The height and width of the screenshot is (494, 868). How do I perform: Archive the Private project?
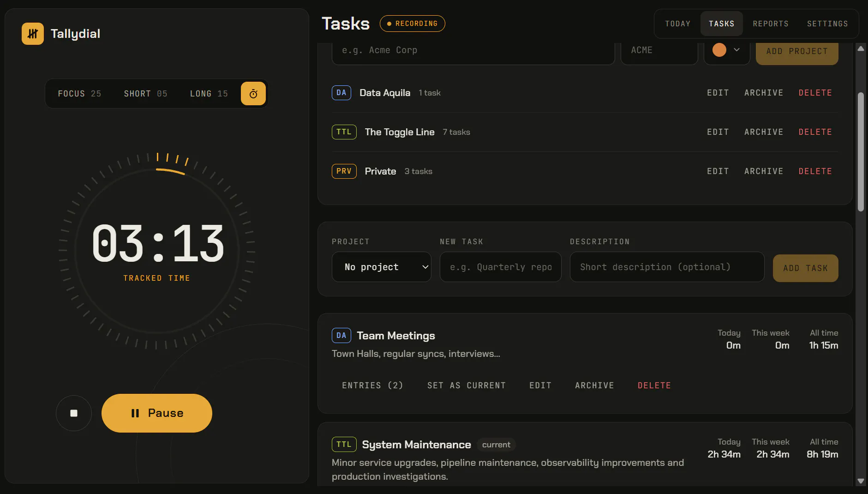pos(764,171)
